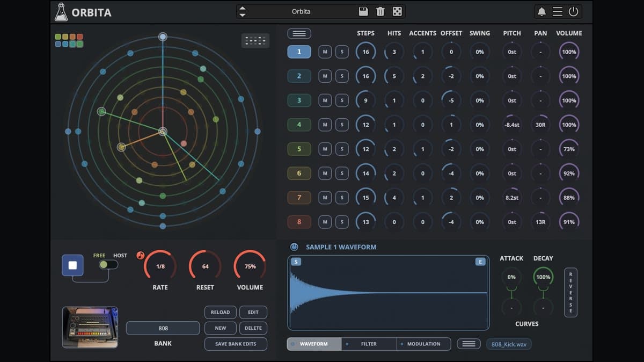This screenshot has height=362, width=644.
Task: Click the 808 drum machine bank thumbnail
Action: [x=90, y=328]
